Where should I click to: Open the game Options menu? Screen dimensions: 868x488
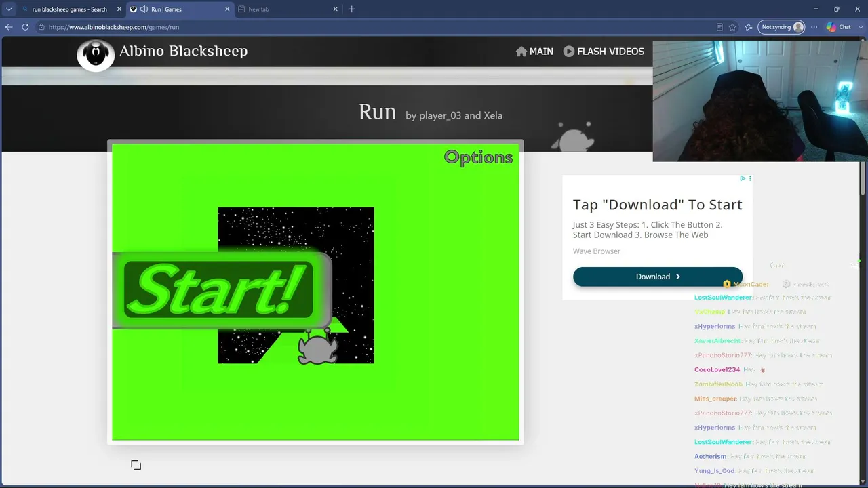478,157
